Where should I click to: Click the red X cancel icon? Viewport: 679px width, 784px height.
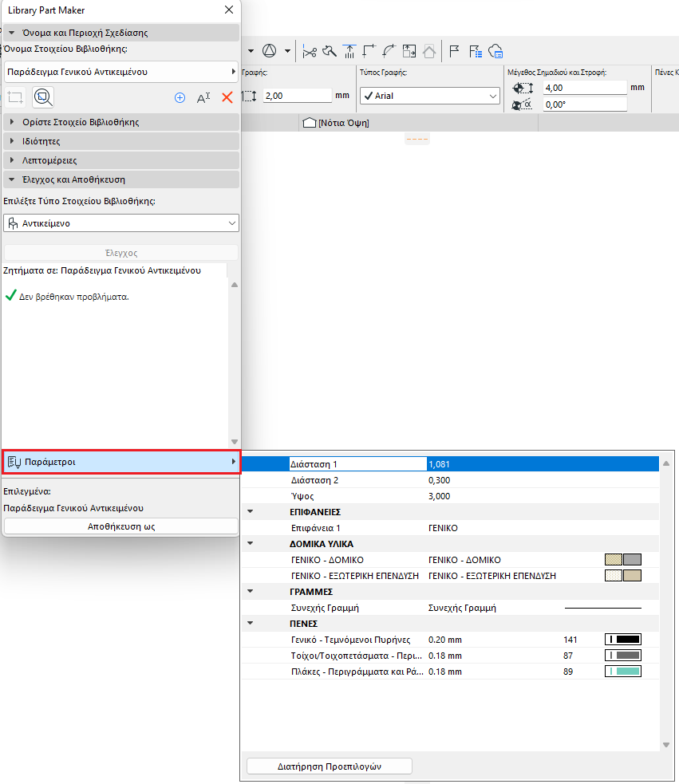coord(226,97)
